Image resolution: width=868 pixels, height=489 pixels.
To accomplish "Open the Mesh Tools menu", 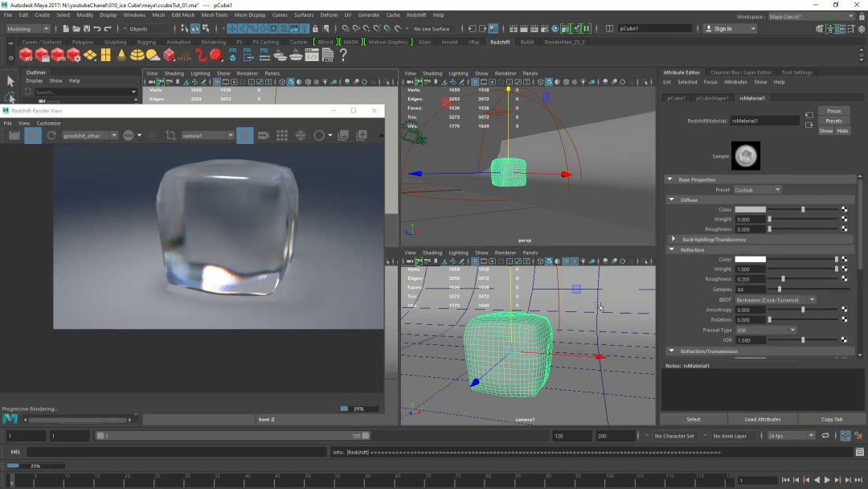I will 214,14.
